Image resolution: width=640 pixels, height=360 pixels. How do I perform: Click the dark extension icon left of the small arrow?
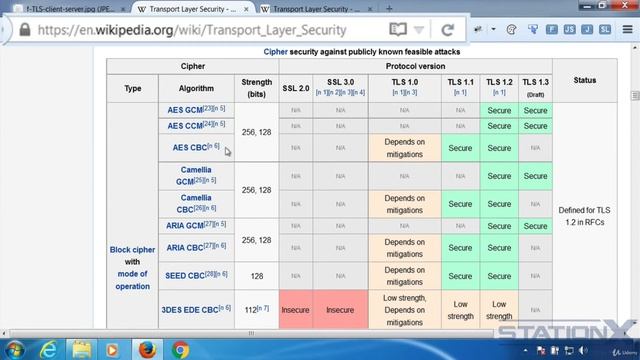coord(478,29)
